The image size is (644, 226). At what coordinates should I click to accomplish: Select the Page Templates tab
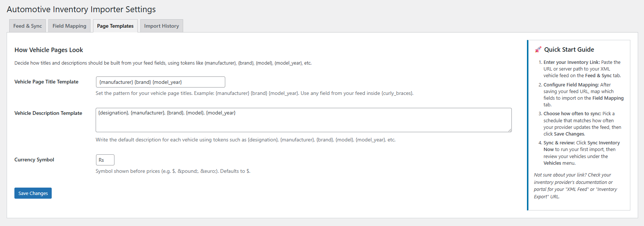point(115,26)
